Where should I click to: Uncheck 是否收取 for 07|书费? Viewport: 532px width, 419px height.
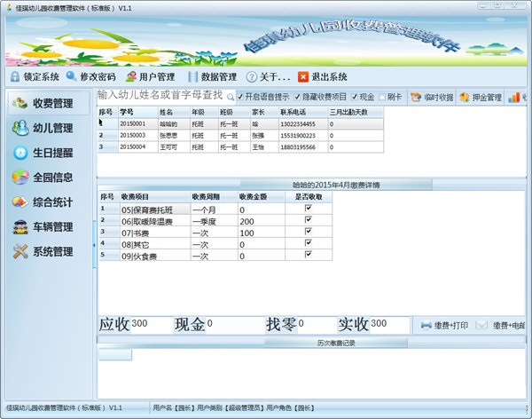[308, 231]
